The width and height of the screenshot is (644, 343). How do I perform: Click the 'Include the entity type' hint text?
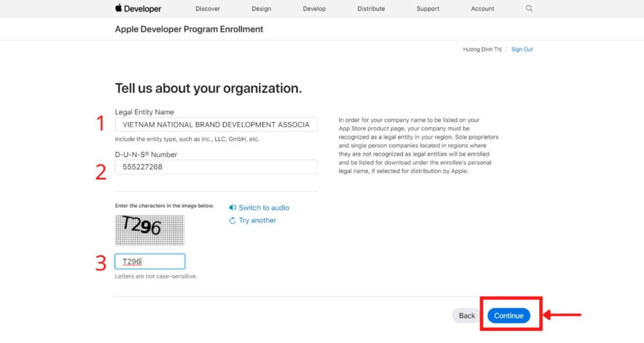point(187,139)
